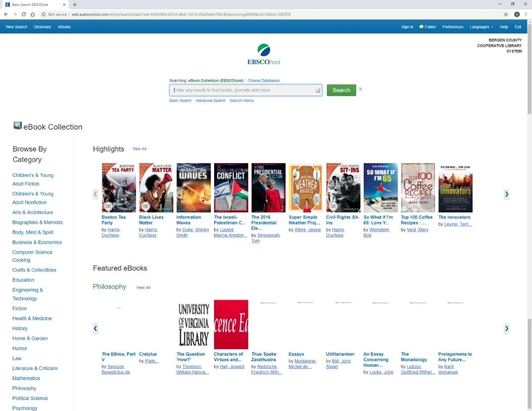The image size is (532, 411).
Task: Open Preferences in the top bar
Action: (452, 27)
